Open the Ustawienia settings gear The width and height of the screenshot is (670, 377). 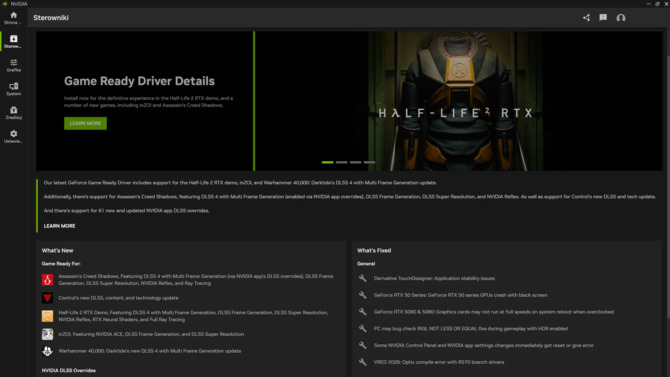13,137
